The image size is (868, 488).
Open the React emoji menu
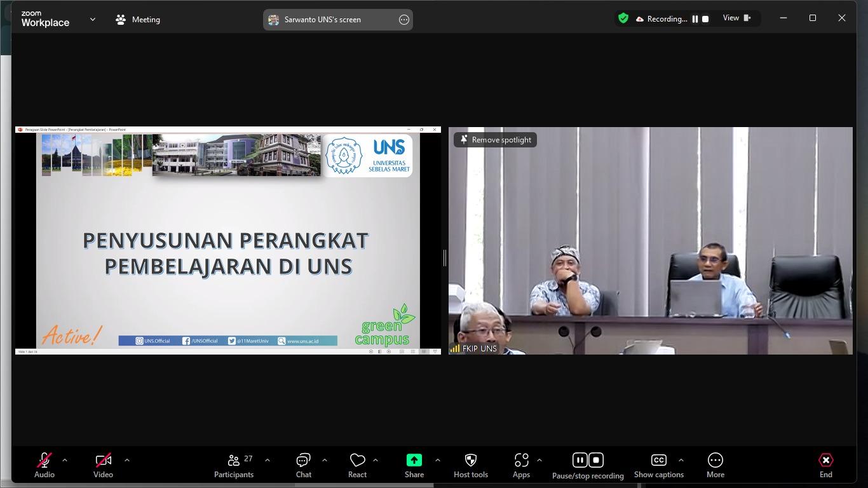(x=357, y=465)
